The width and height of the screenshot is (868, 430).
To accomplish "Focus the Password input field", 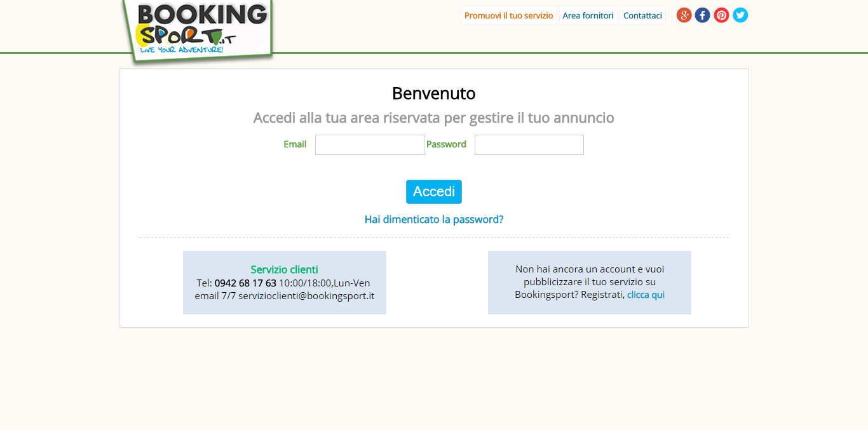I will click(x=529, y=145).
